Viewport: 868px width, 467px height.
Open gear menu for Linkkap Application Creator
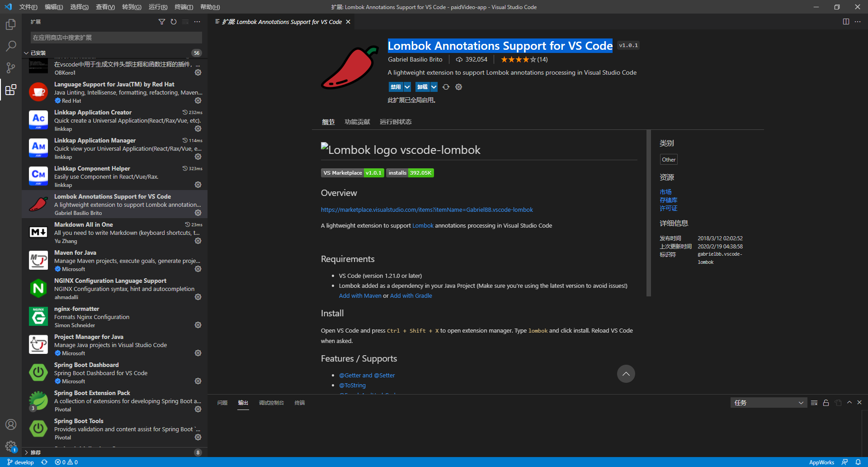click(x=198, y=129)
